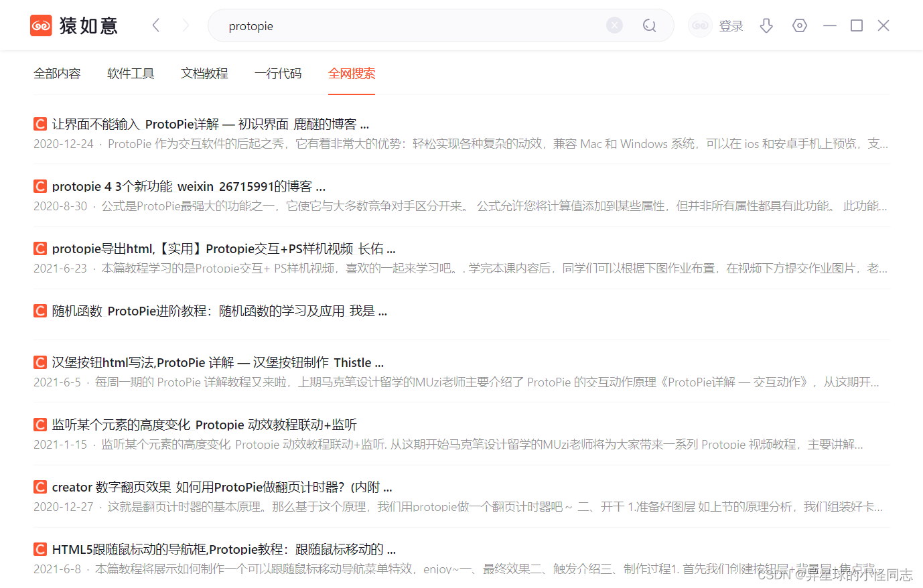This screenshot has height=588, width=923.
Task: Close the 猿如意 window
Action: click(x=883, y=25)
